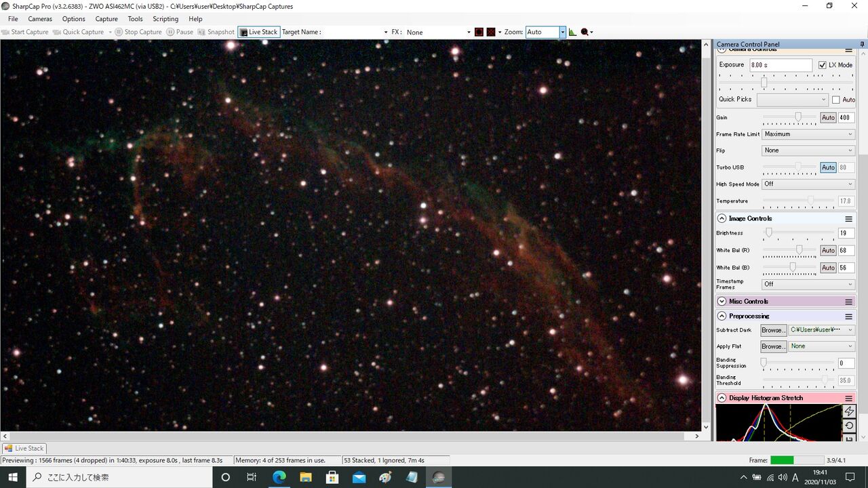
Task: Select the Live Stack bottom tab
Action: coord(24,448)
